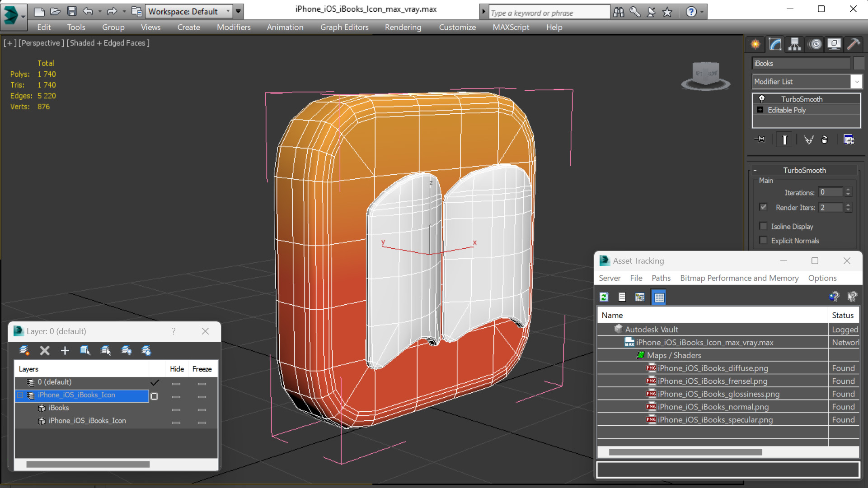Add selected objects to highlighted layer

pos(65,350)
